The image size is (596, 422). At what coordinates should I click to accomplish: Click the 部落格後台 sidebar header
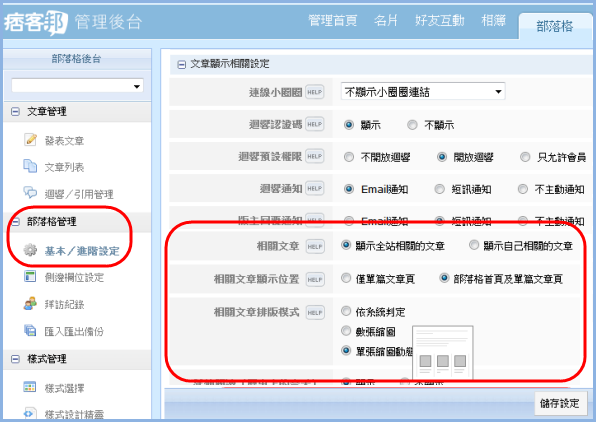click(x=77, y=59)
